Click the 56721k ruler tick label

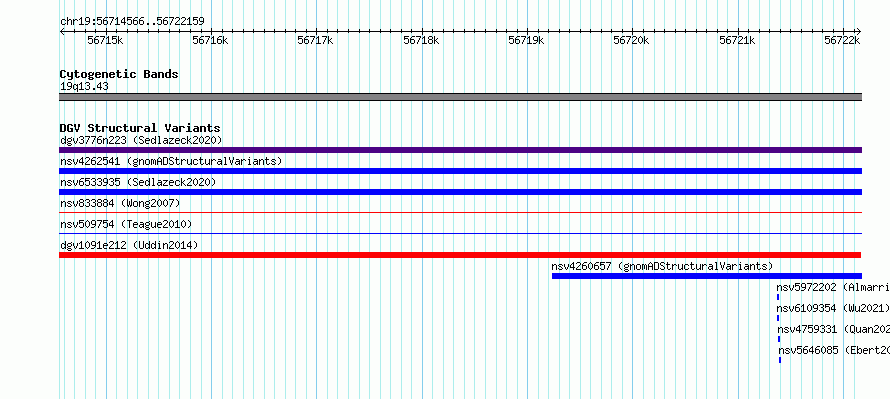pos(737,40)
